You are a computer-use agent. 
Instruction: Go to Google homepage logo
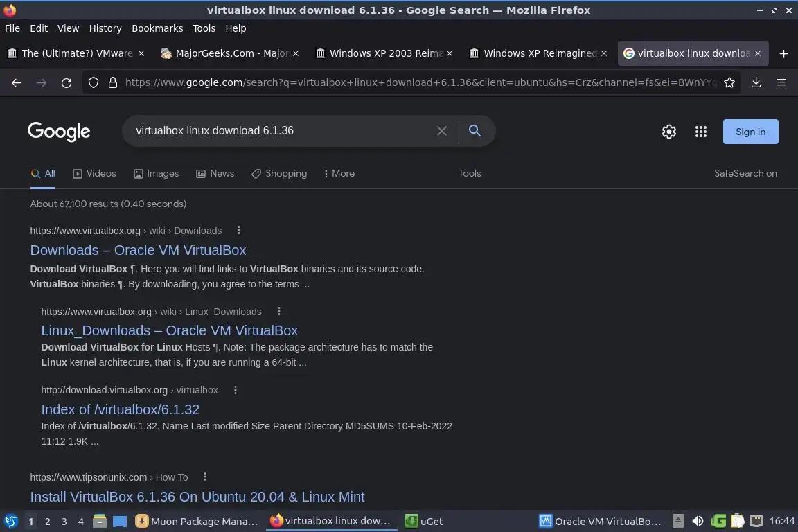tap(59, 132)
